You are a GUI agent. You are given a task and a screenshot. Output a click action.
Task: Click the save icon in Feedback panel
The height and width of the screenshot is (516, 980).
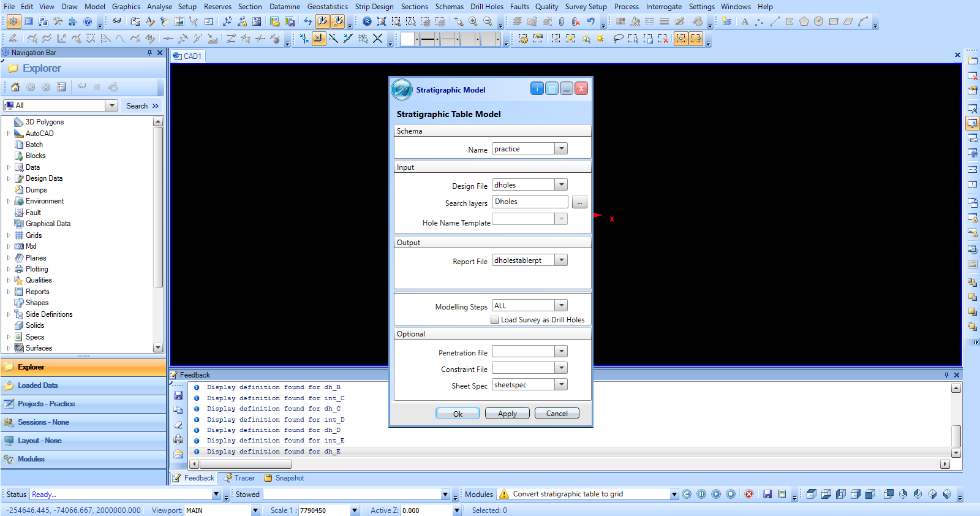point(178,395)
